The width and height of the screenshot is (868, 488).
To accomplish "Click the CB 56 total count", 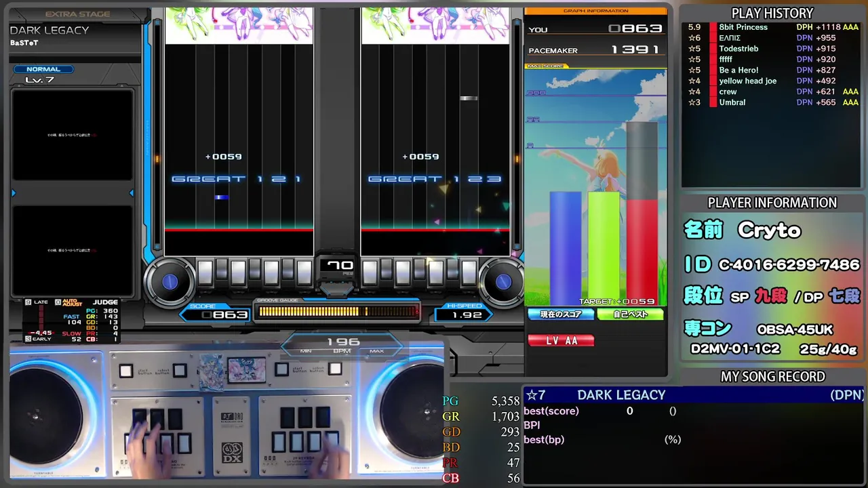I will coord(481,479).
